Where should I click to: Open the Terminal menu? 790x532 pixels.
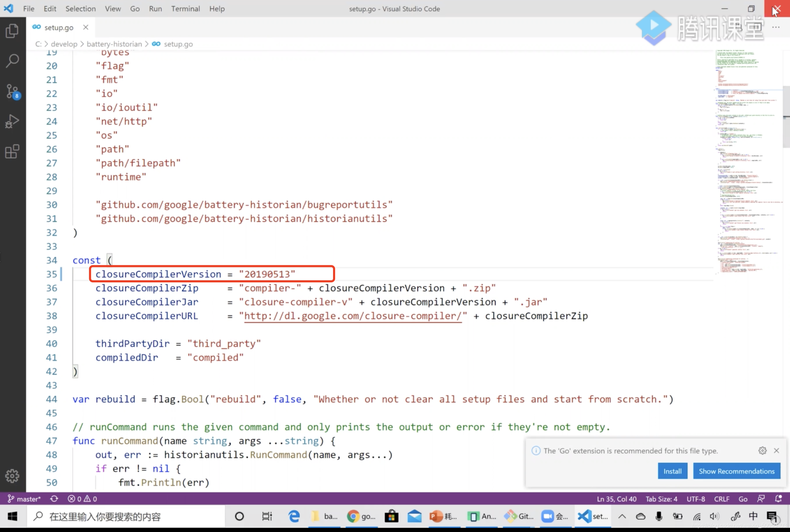tap(185, 9)
